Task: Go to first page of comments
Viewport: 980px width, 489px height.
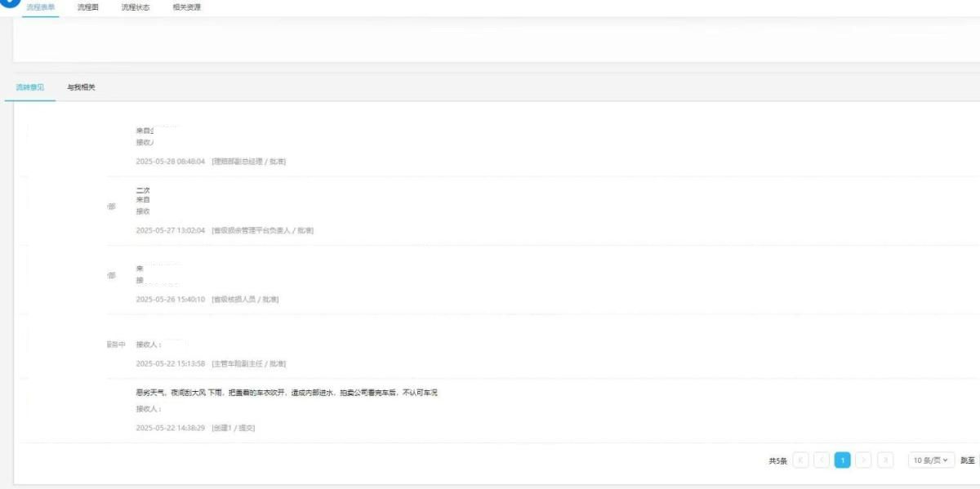Action: coord(800,460)
